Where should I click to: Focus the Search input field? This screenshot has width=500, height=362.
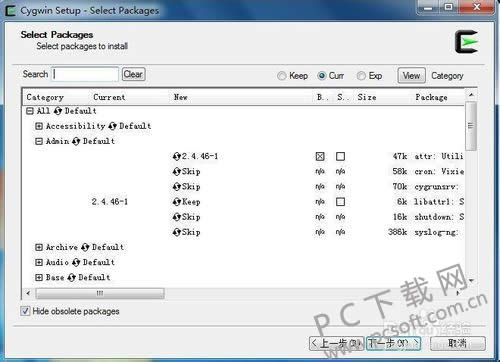(x=85, y=74)
